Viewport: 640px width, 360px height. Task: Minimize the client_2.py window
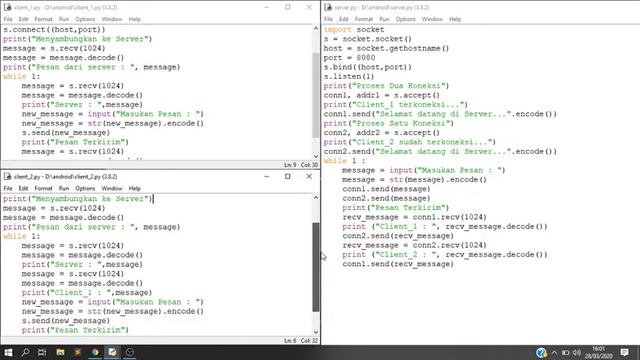(x=267, y=176)
